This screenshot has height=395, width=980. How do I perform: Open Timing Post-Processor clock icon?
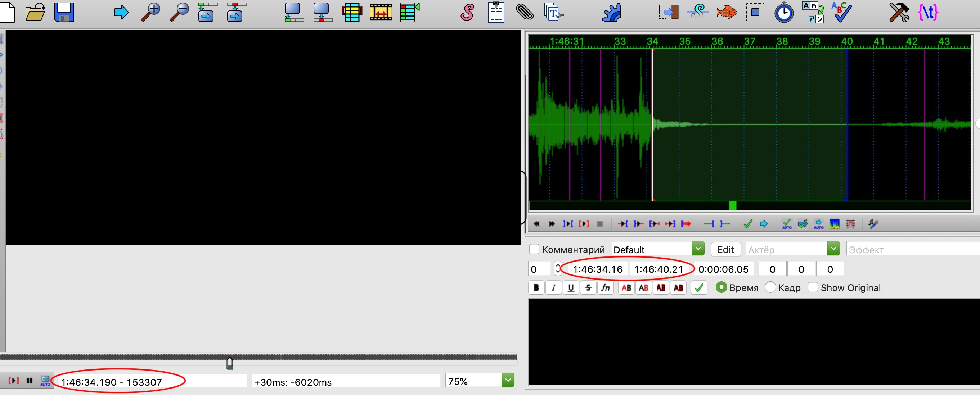pyautogui.click(x=784, y=13)
